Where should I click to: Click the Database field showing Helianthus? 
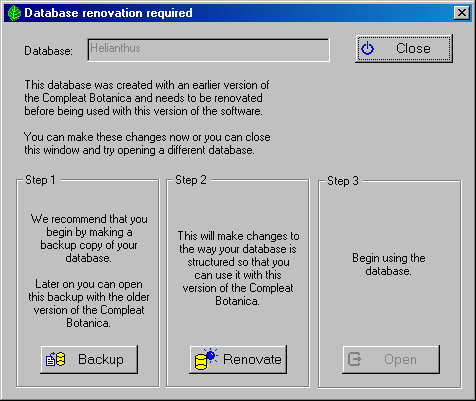[x=208, y=50]
